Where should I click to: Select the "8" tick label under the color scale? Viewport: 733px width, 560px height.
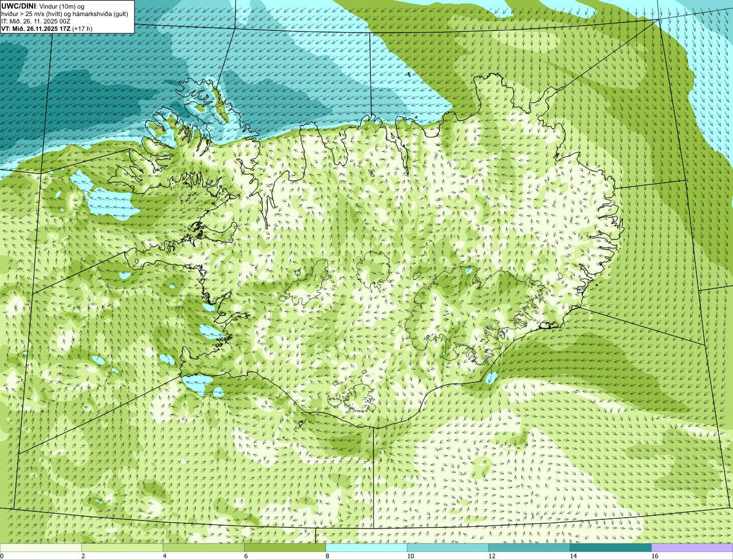327,556
